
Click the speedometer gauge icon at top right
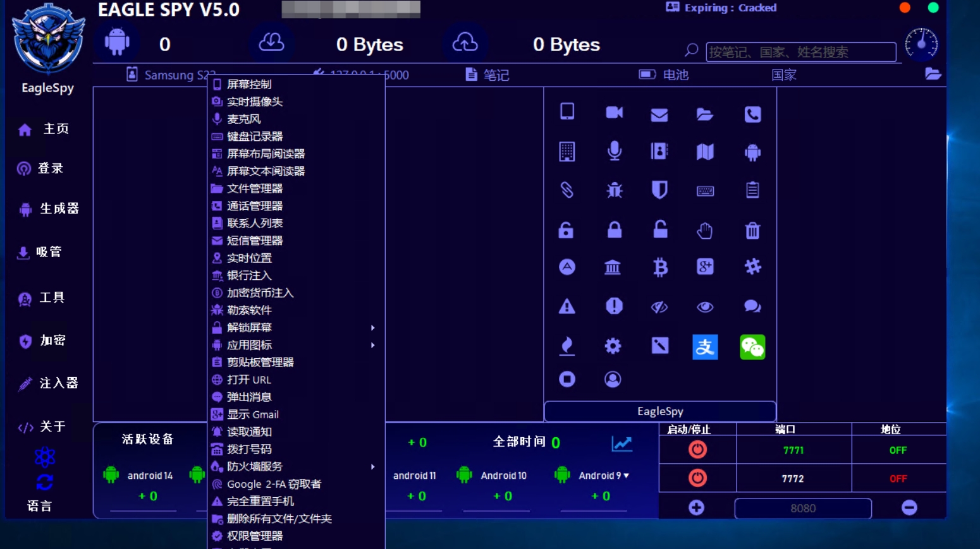(921, 44)
